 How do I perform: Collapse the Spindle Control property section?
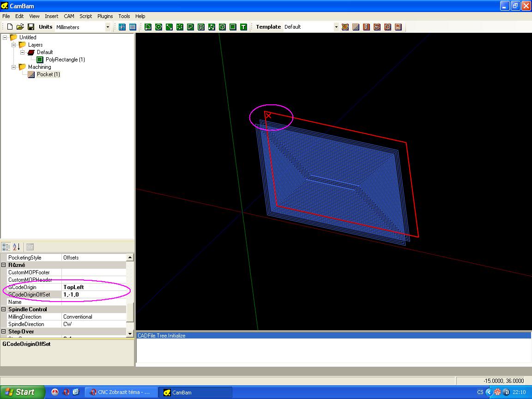click(x=4, y=309)
